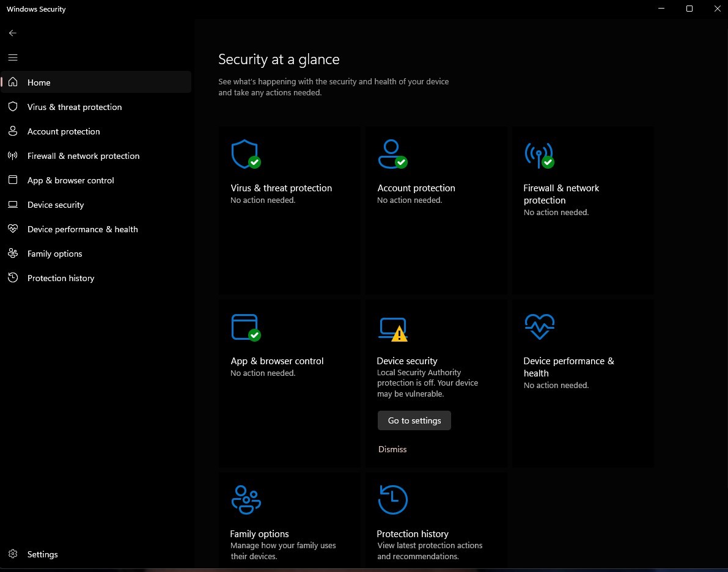Click the Settings gear icon

[13, 554]
